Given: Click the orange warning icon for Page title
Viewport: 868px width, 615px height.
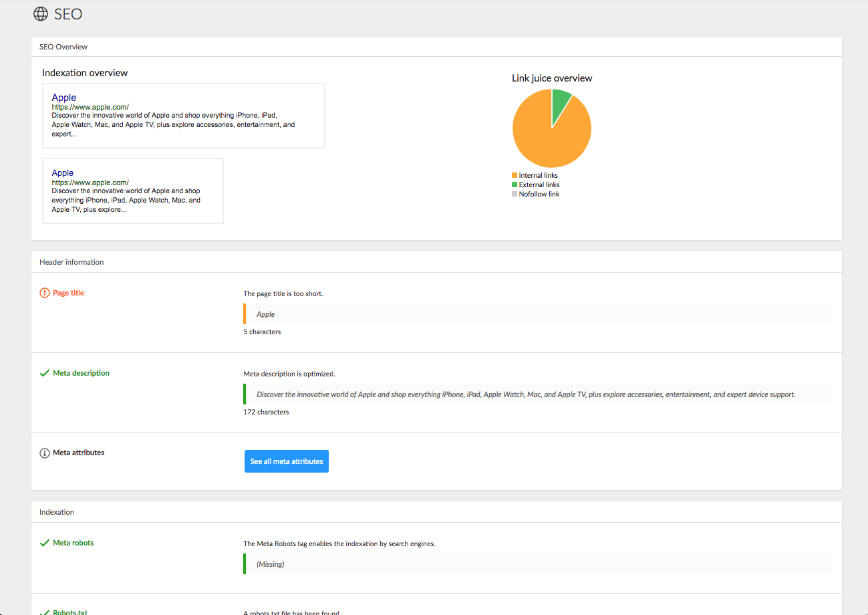Looking at the screenshot, I should (x=45, y=293).
